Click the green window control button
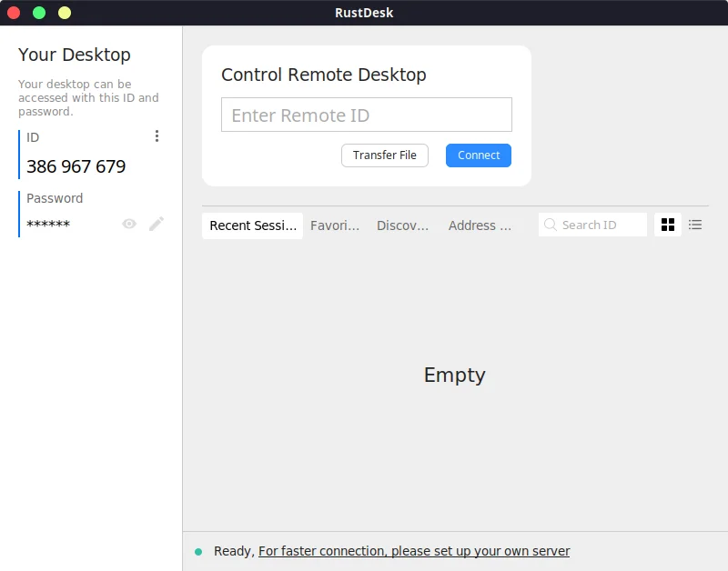The image size is (728, 571). click(x=39, y=13)
